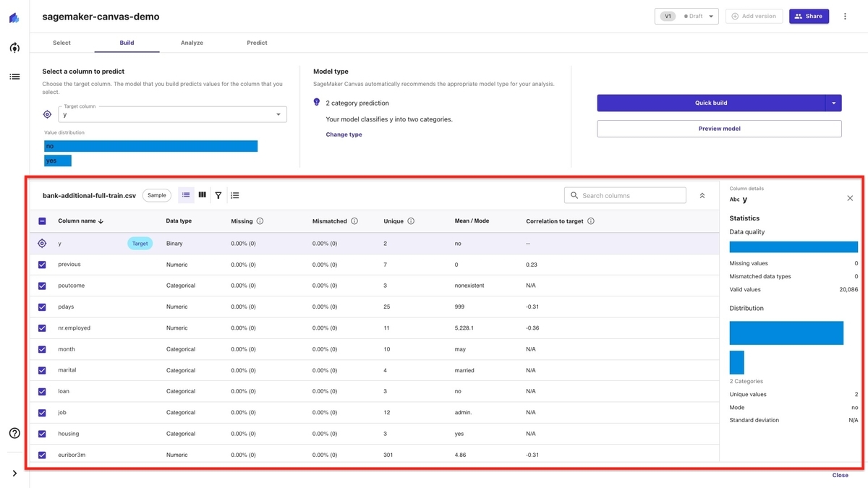
Task: Click the Share button
Action: point(809,16)
